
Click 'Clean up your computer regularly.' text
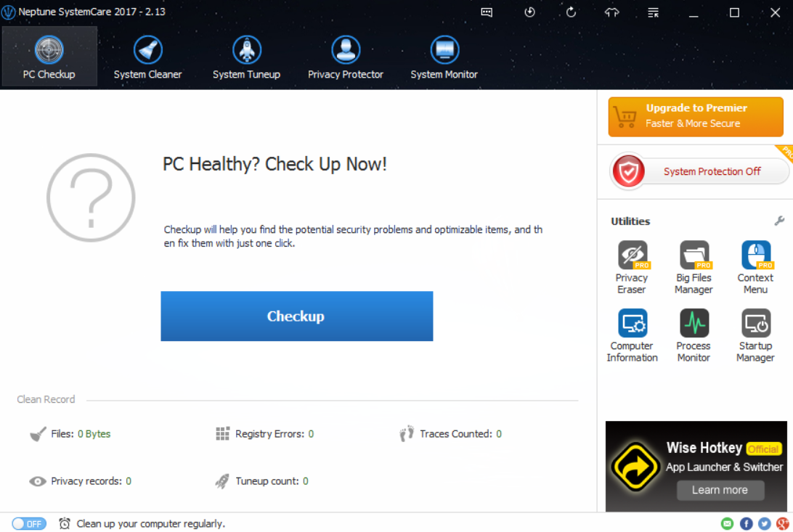click(151, 523)
